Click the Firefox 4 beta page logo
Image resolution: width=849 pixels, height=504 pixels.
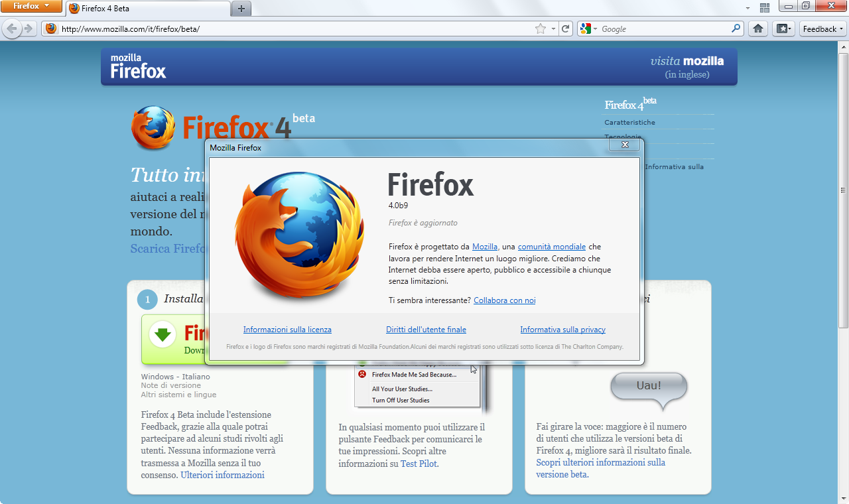pos(223,127)
